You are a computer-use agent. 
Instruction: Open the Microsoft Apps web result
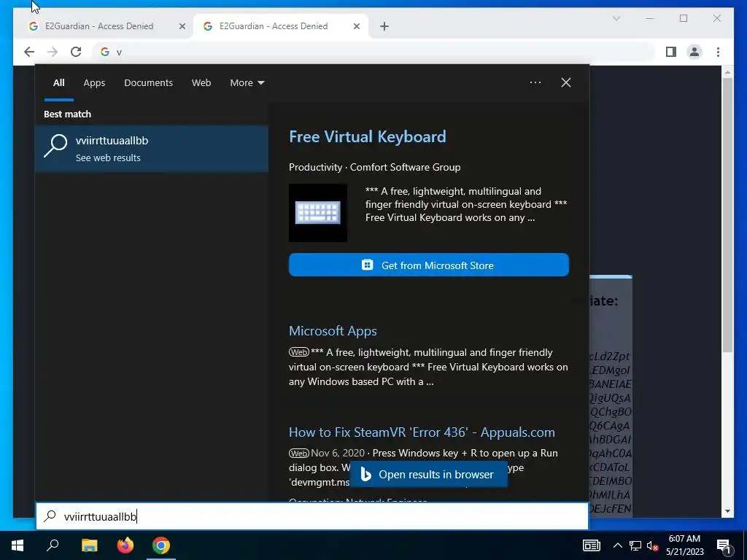pyautogui.click(x=333, y=330)
